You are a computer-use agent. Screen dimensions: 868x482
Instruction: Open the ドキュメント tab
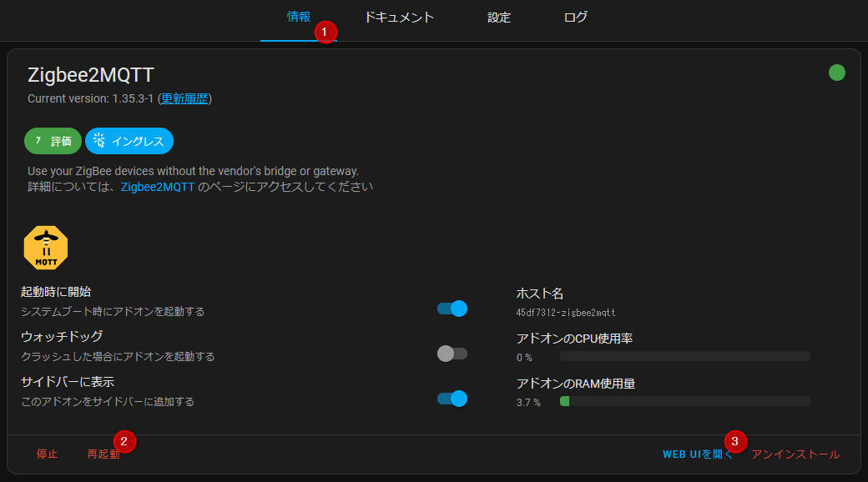399,18
